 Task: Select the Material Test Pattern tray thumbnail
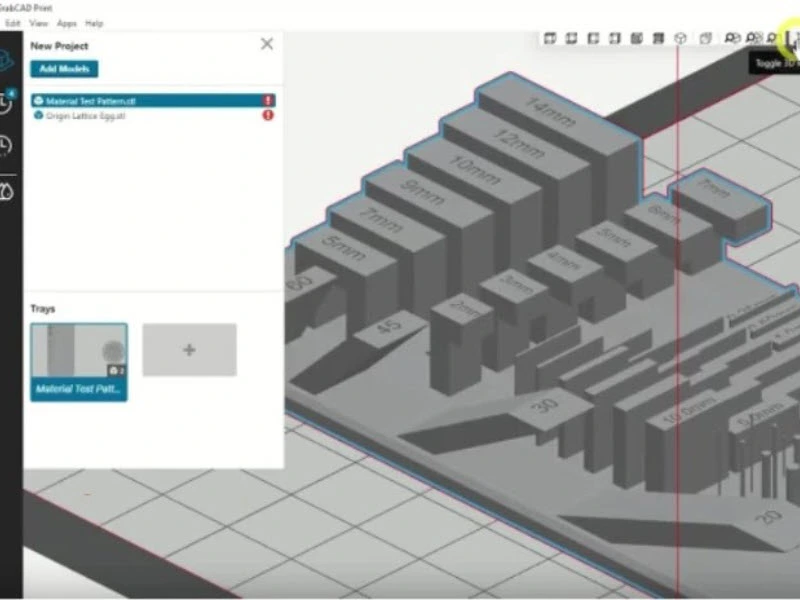point(79,350)
